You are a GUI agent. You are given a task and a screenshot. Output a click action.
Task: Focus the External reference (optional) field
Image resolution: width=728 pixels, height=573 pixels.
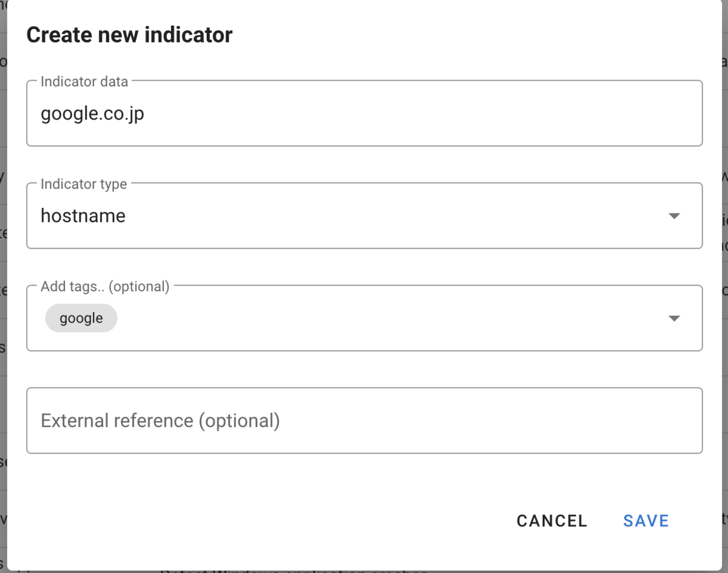pyautogui.click(x=364, y=421)
